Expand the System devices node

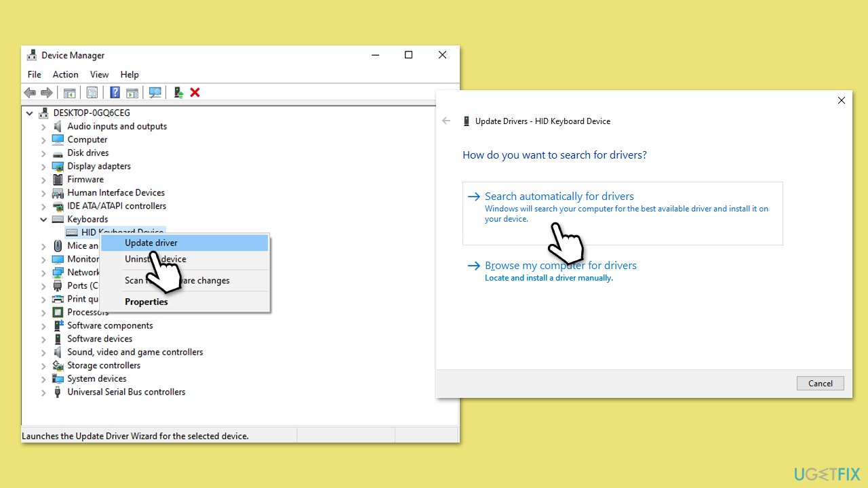click(x=43, y=379)
